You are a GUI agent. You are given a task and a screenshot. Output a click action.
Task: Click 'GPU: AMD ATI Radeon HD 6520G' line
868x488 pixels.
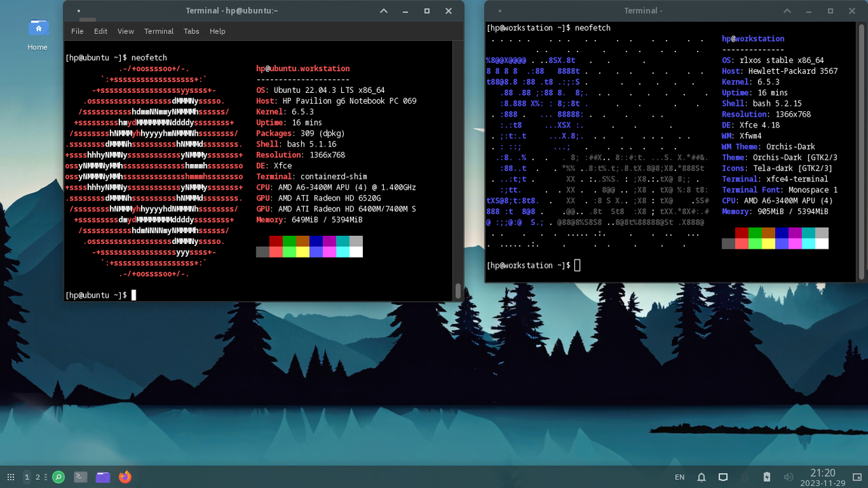pos(319,199)
